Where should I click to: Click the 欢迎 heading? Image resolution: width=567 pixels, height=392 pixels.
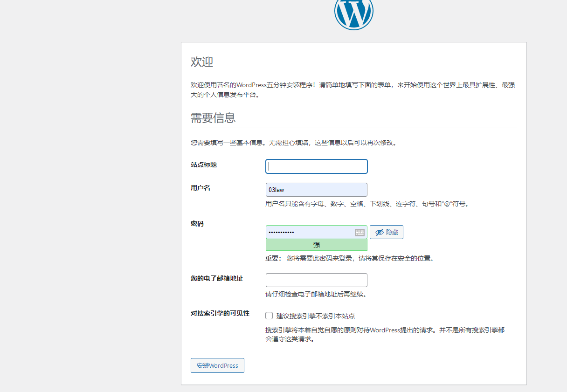pos(202,62)
